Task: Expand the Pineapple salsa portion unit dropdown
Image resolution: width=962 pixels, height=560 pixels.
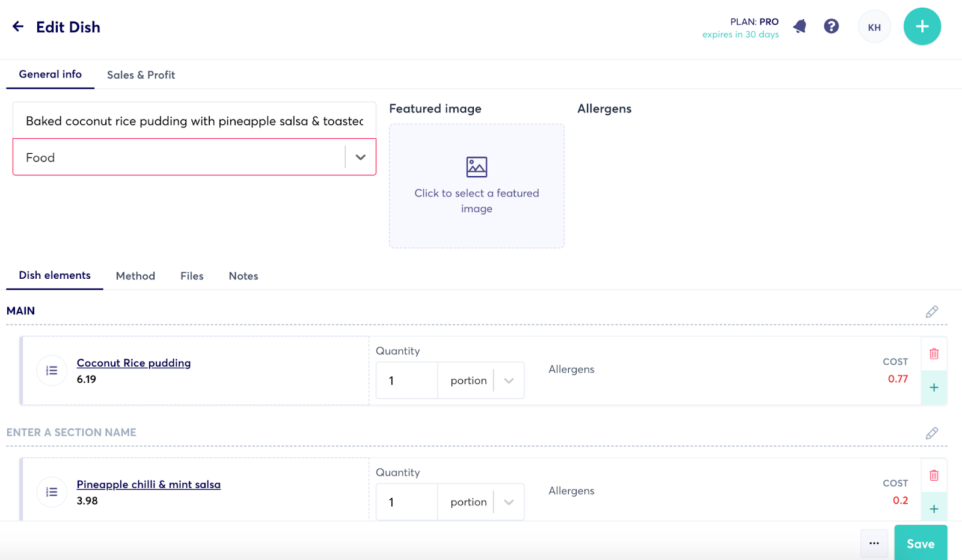Action: [x=509, y=502]
